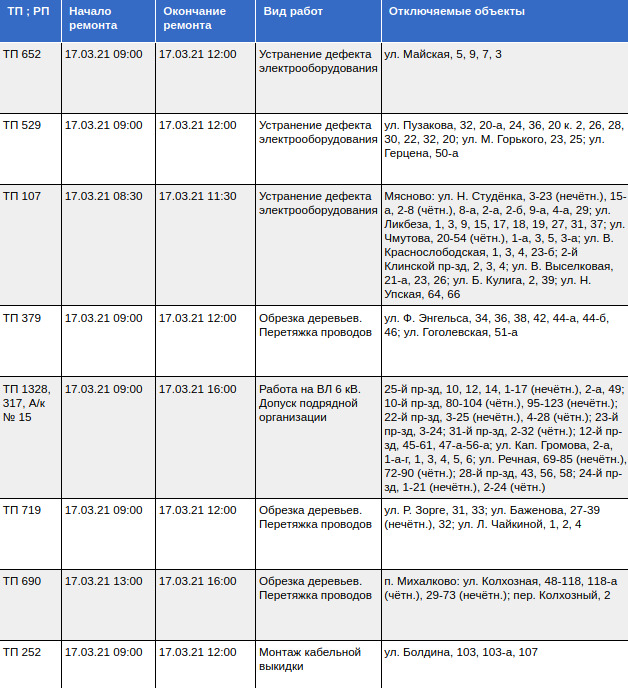Select the ТП 719 cell
628x688 pixels.
click(22, 510)
